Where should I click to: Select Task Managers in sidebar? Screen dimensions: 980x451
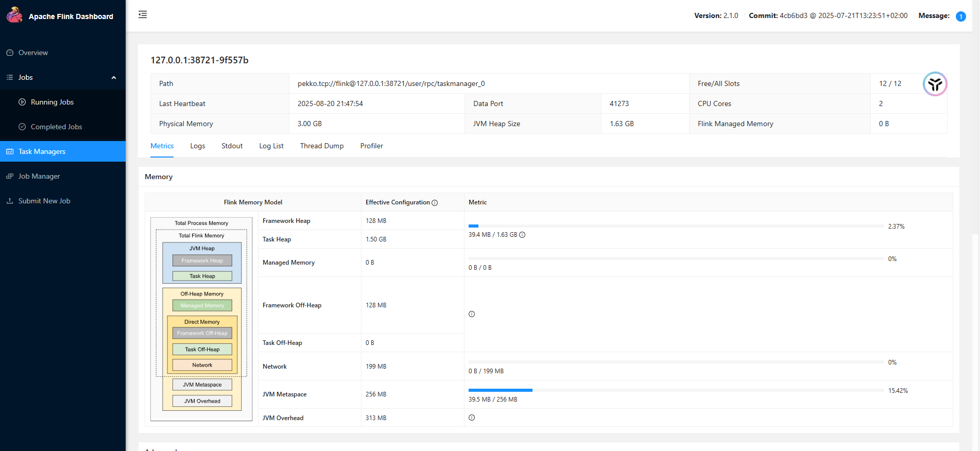point(42,151)
